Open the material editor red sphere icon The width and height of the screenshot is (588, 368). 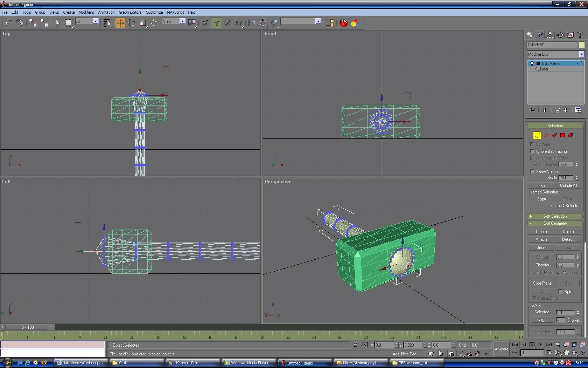point(344,23)
